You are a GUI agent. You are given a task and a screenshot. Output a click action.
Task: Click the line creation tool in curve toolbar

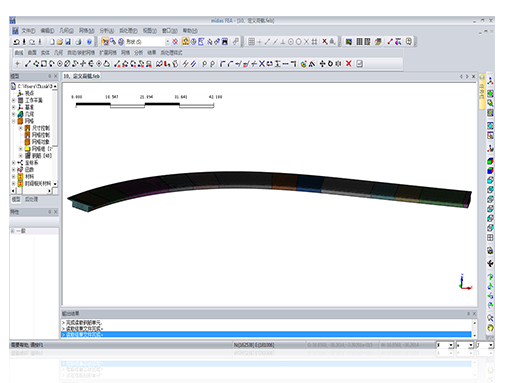pos(28,64)
